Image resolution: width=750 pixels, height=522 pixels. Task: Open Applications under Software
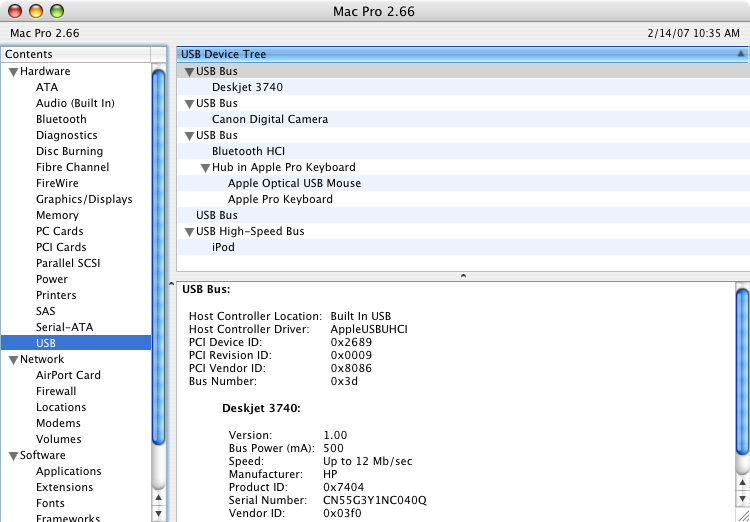pos(68,471)
